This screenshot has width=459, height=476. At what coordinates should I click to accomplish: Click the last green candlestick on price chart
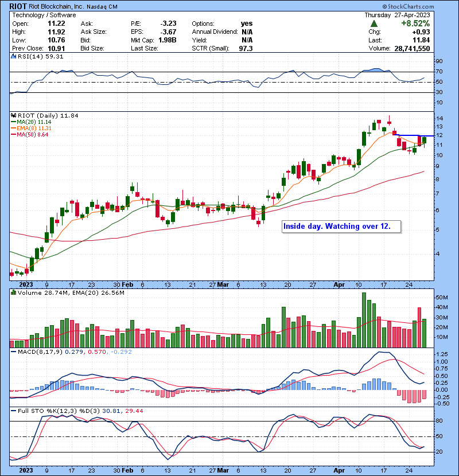[x=425, y=141]
